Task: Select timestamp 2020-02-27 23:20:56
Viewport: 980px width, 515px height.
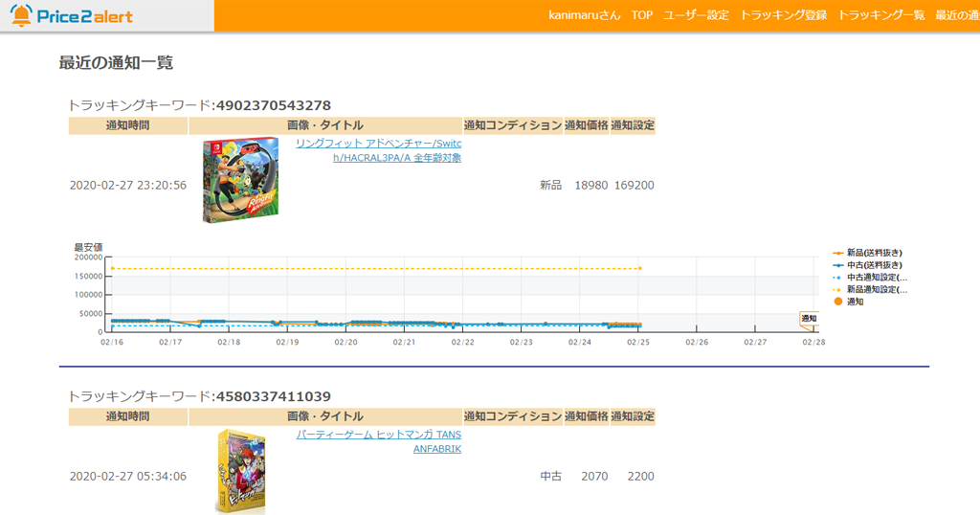Action: point(128,186)
